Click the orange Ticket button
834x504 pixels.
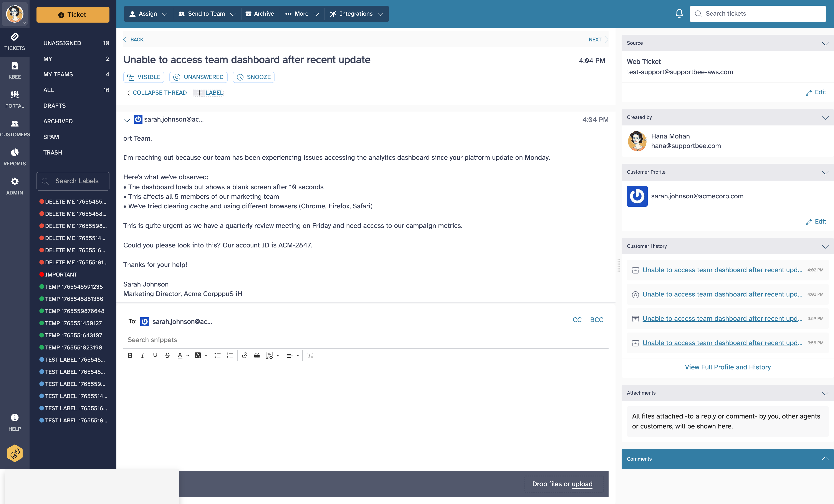[x=73, y=15]
